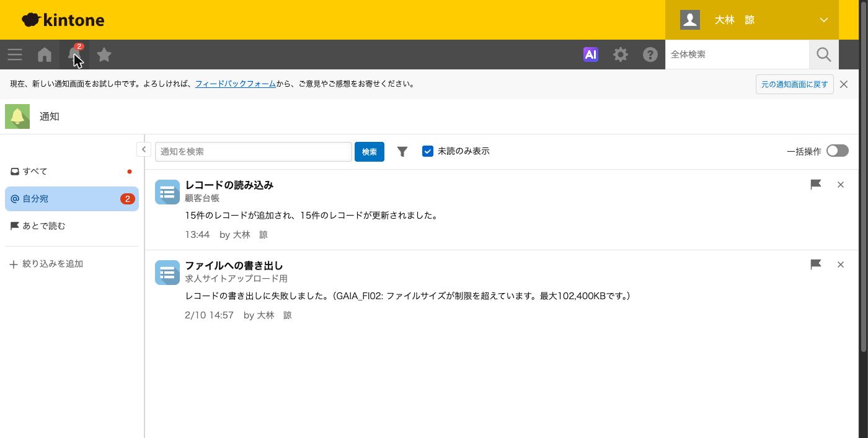Open the notifications bell icon
The image size is (868, 438).
point(74,55)
